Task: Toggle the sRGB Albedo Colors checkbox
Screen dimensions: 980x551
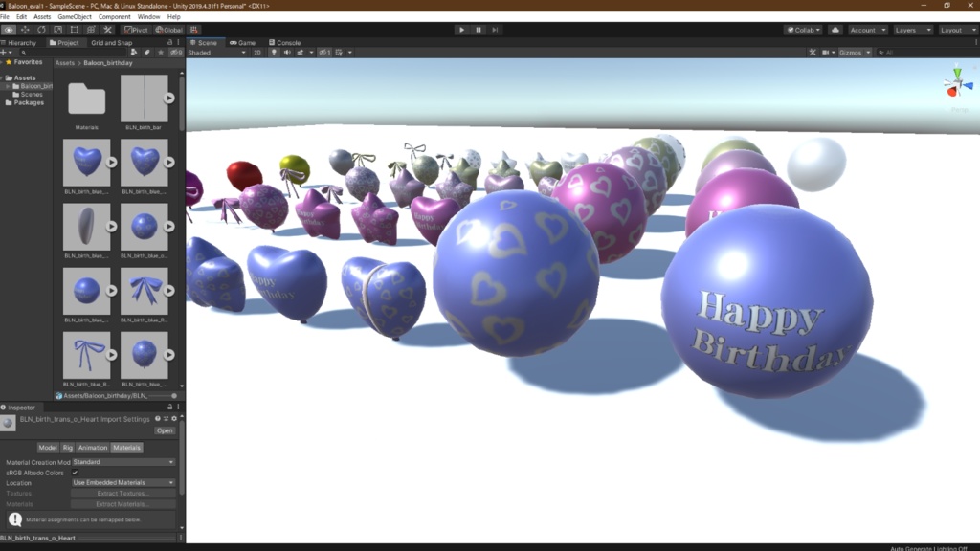Action: (75, 473)
